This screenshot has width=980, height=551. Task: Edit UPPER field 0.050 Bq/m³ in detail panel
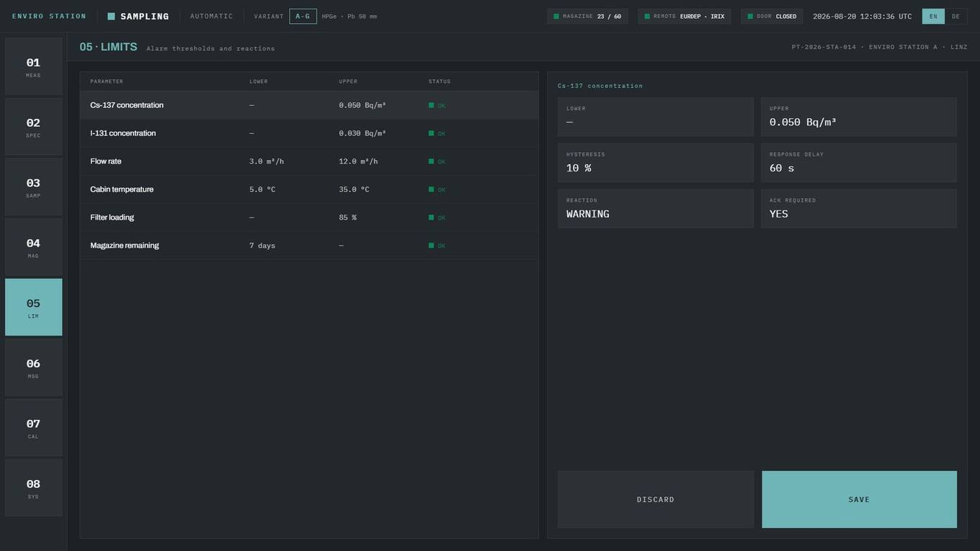(x=859, y=117)
